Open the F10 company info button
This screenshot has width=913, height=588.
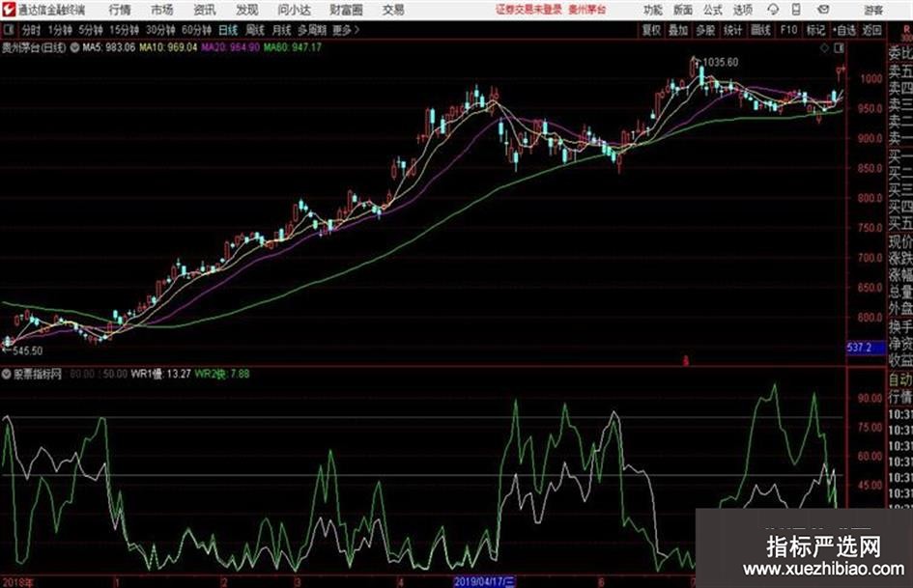pos(788,30)
